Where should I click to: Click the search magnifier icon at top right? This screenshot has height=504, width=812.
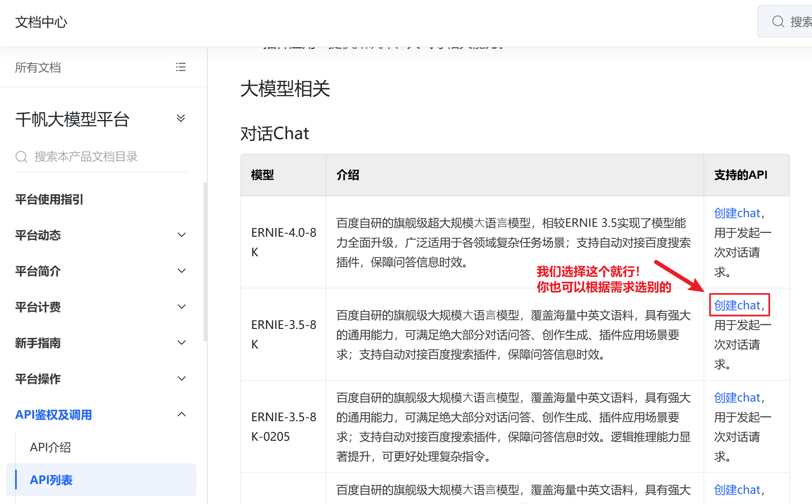[778, 22]
